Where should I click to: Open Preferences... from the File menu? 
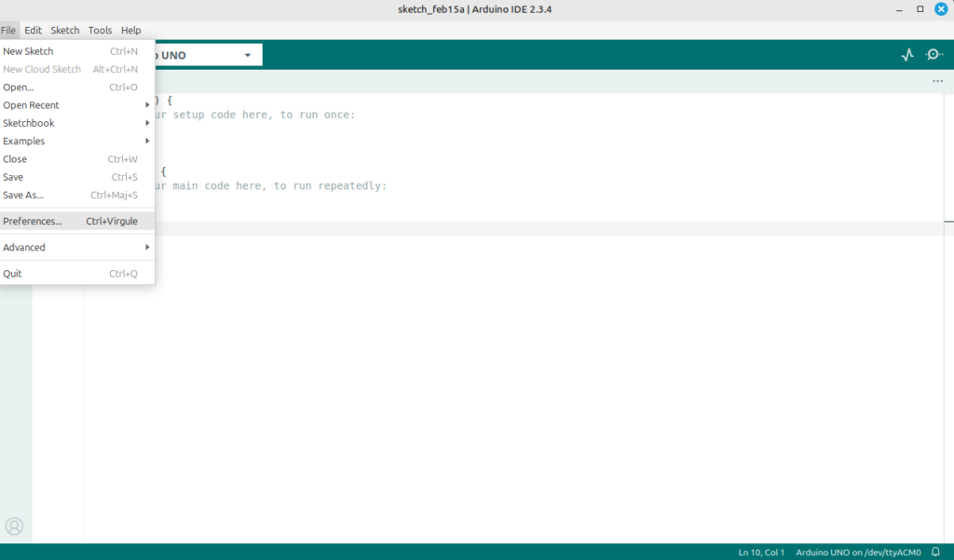pyautogui.click(x=77, y=221)
